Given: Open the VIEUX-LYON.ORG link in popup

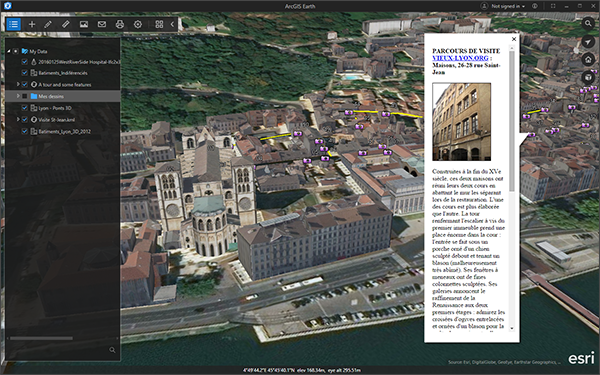Looking at the screenshot, I should click(460, 58).
